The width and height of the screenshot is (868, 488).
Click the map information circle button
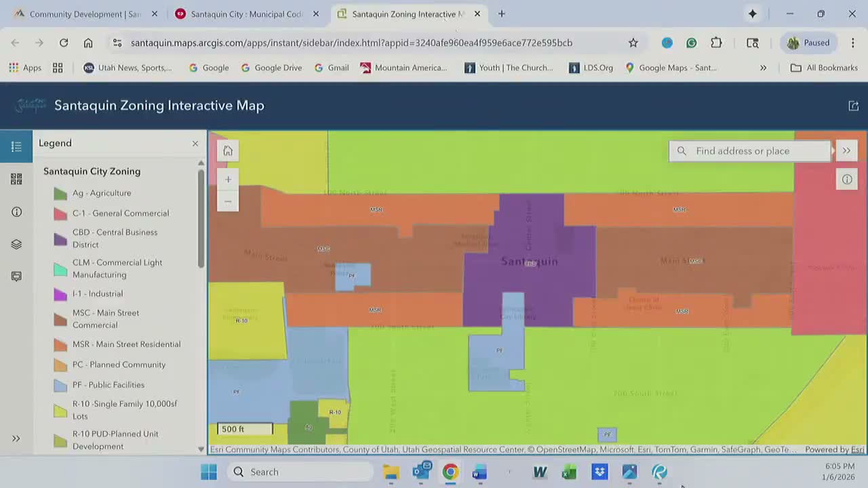click(x=847, y=180)
